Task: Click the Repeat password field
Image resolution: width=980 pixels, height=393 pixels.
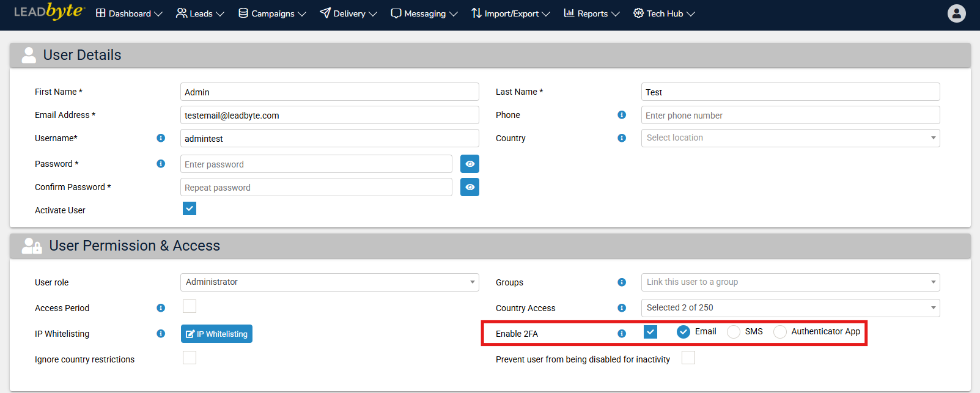Action: [316, 187]
